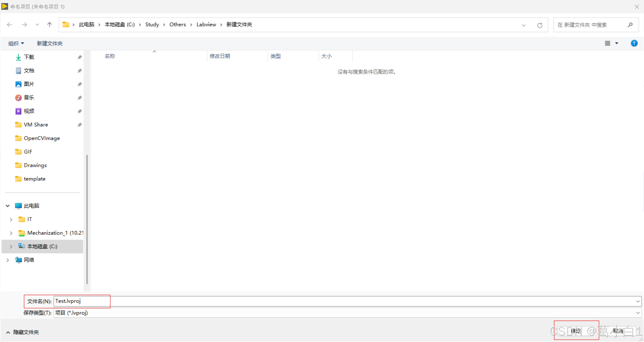Image resolution: width=644 pixels, height=342 pixels.
Task: Click the file name field showing Test.lvproj
Action: 82,301
